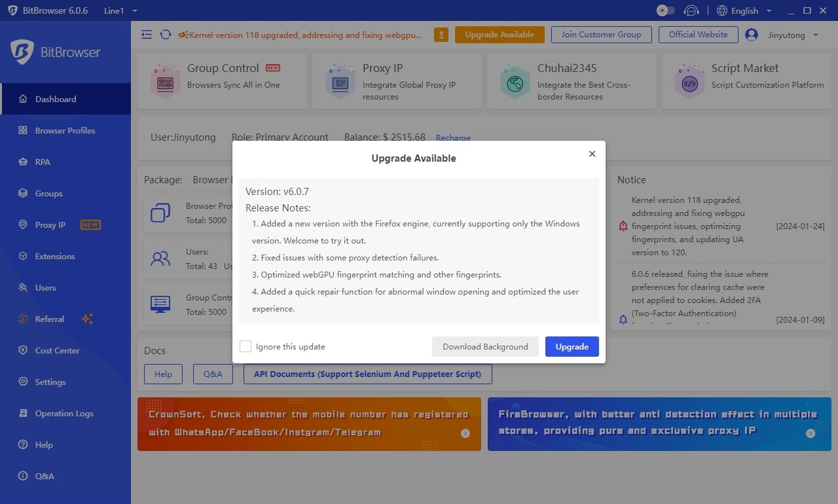Click the Proxy IP card icon
This screenshot has width=838, height=504.
click(x=340, y=81)
